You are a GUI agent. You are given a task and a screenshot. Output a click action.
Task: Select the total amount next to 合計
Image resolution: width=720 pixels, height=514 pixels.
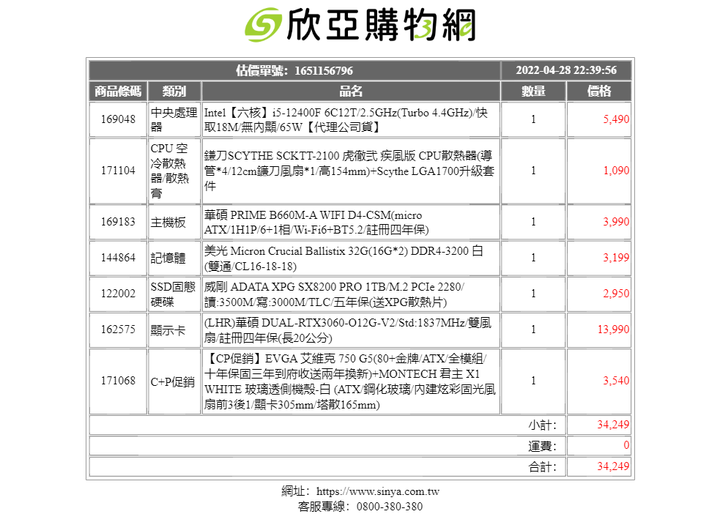tap(613, 467)
